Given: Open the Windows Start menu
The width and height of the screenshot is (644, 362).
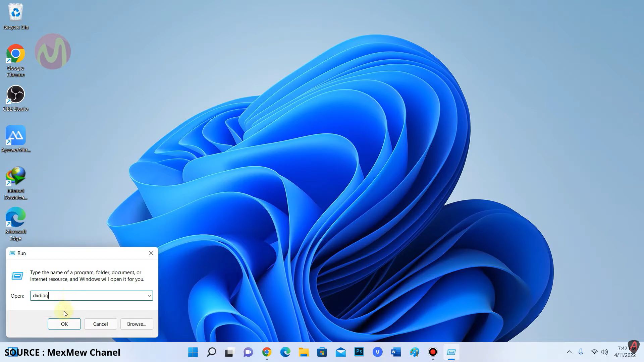Looking at the screenshot, I should (193, 352).
